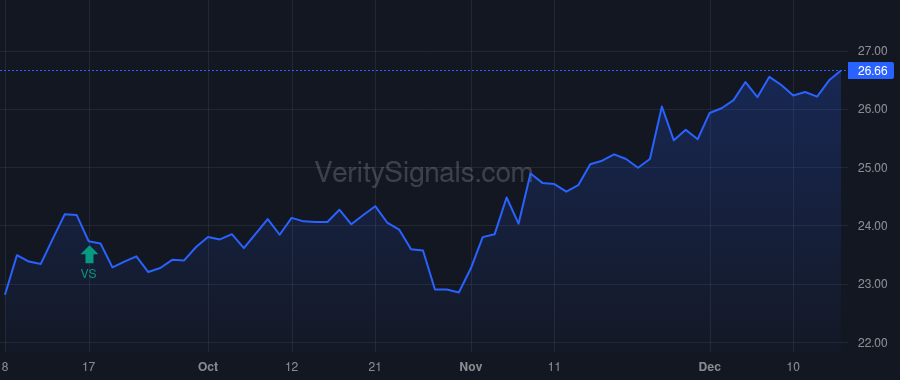Click the 10 date label after Dec
This screenshot has height=380, width=900.
[793, 367]
